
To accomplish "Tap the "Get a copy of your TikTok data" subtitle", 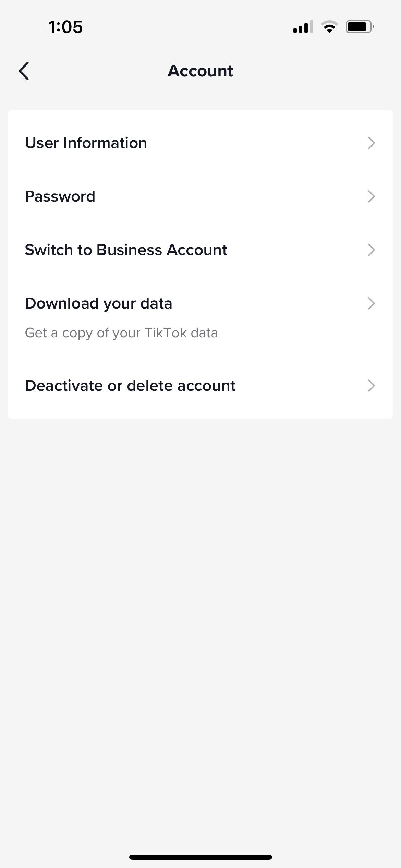I will [x=121, y=333].
